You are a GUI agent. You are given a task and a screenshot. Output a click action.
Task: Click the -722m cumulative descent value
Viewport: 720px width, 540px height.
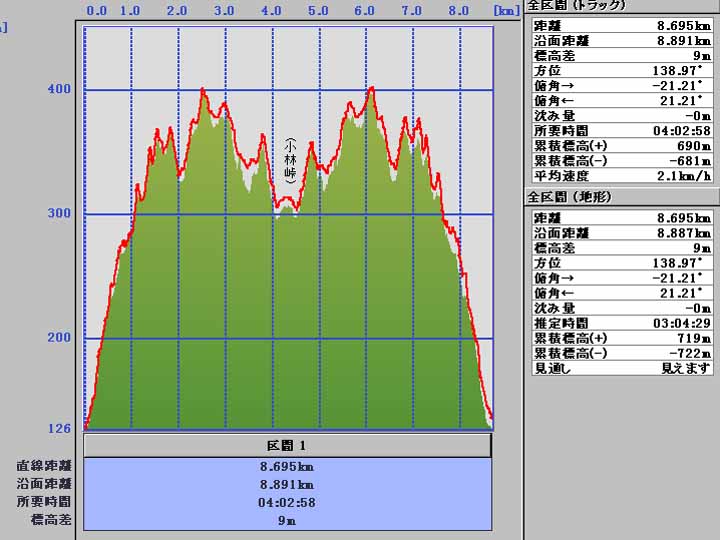(690, 353)
